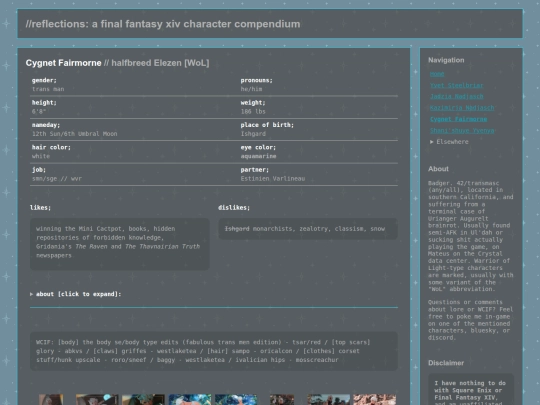Click the nameday value '12th Sun/6th Umbral Moon'
Image resolution: width=540 pixels, height=405 pixels.
75,134
